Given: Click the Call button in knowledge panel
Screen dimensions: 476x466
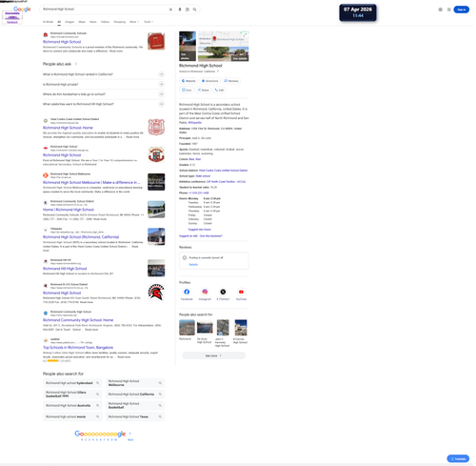Looking at the screenshot, I should pyautogui.click(x=219, y=90).
